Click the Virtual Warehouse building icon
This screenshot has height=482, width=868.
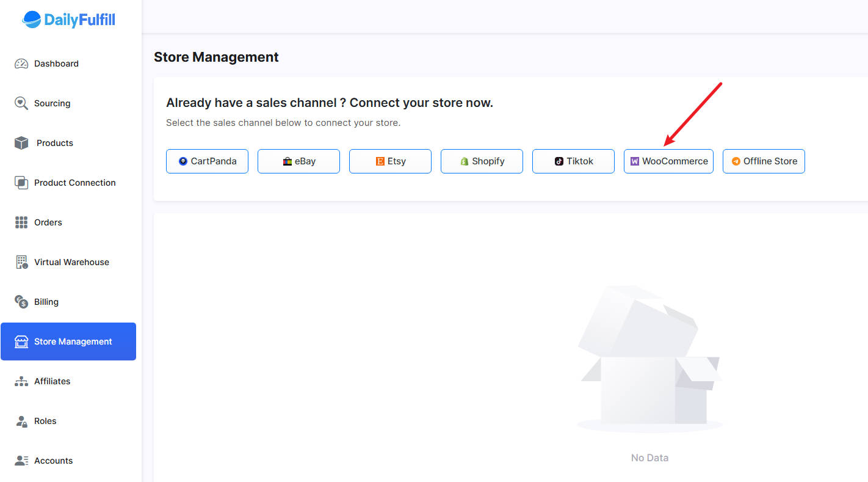[21, 262]
